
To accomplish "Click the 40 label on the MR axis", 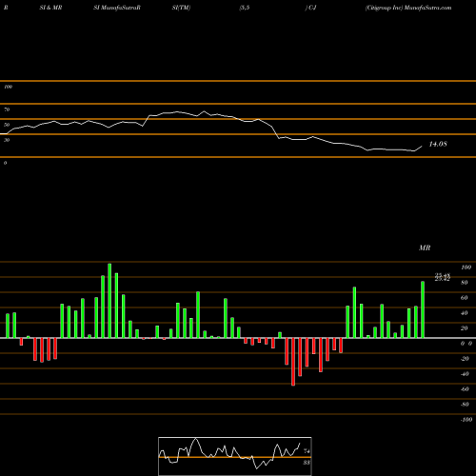I will [x=465, y=313].
